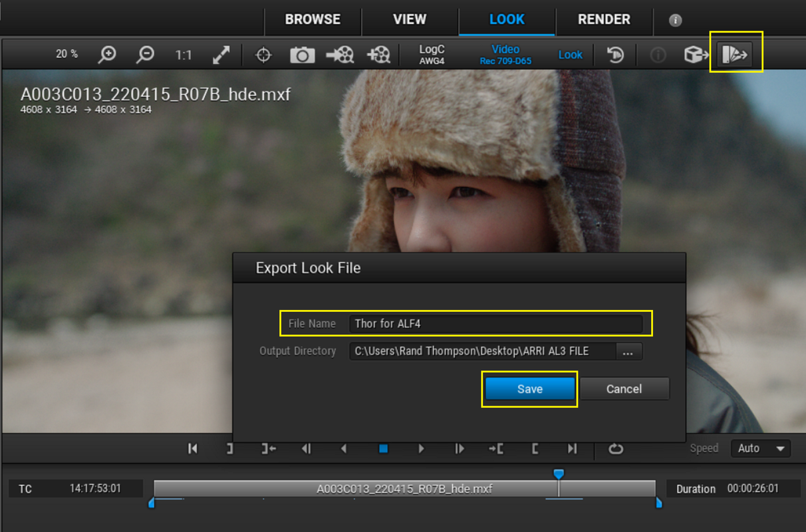Click the arrow with opening-bracket icon
806x532 pixels.
pyautogui.click(x=496, y=449)
